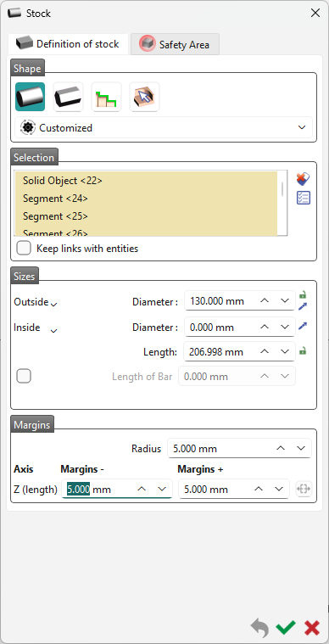Decrease the Z Margins minus value
The image size is (329, 644).
click(x=162, y=489)
